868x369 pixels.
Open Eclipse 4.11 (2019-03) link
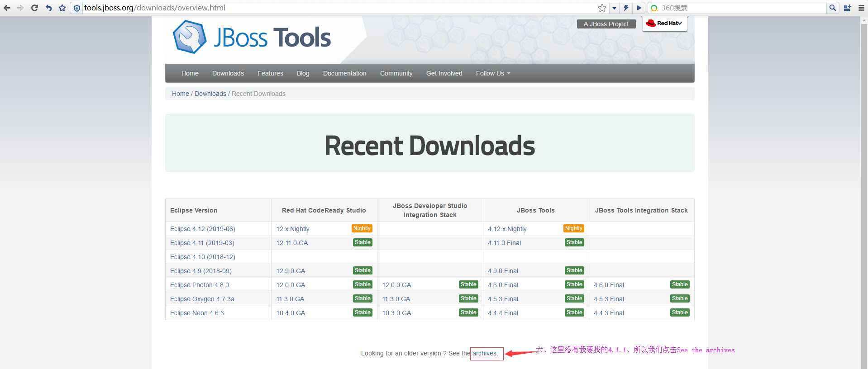[x=202, y=243]
